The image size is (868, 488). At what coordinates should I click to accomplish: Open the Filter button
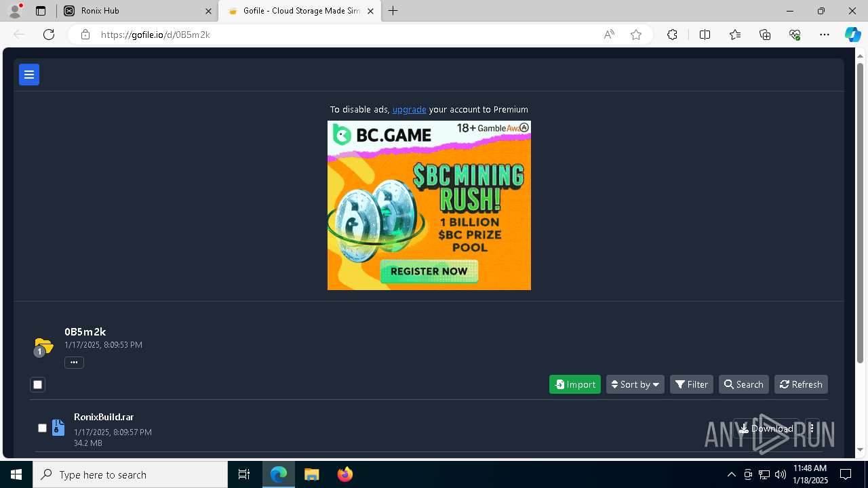point(692,384)
